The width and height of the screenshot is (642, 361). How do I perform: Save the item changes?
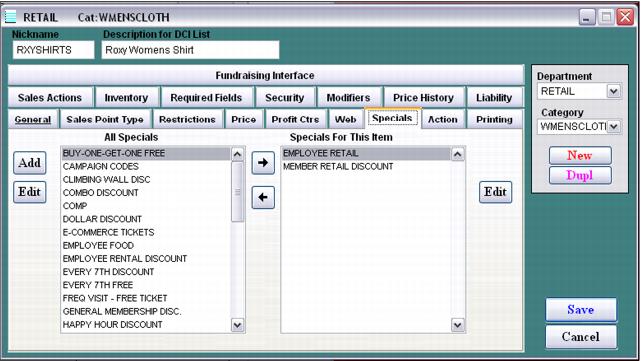(581, 310)
